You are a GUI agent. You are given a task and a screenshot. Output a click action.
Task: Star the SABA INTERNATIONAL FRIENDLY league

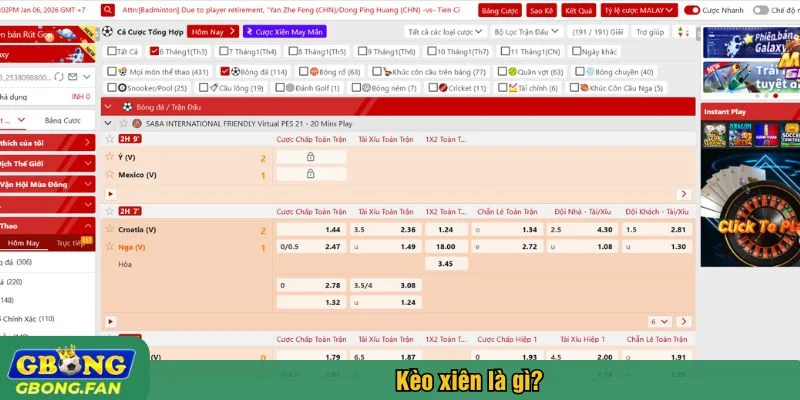123,123
